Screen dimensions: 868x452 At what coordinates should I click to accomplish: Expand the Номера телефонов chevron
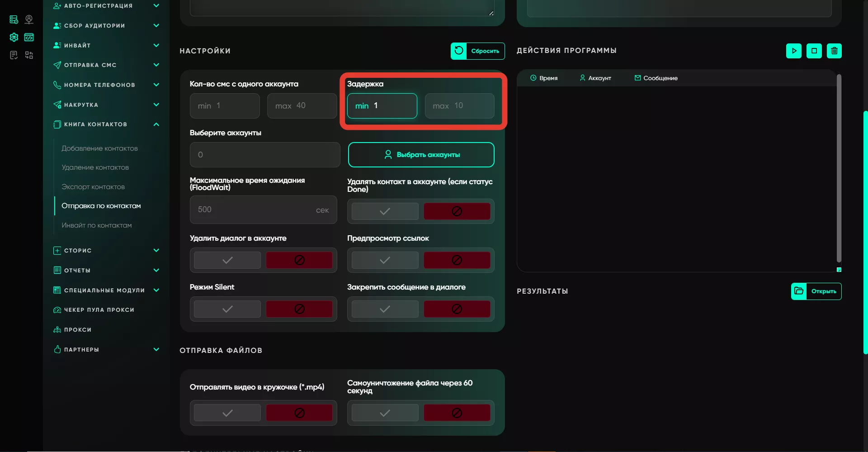156,85
